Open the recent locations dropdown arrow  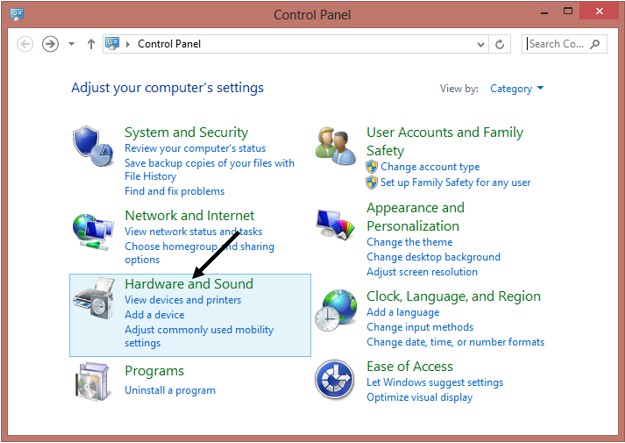pyautogui.click(x=72, y=44)
